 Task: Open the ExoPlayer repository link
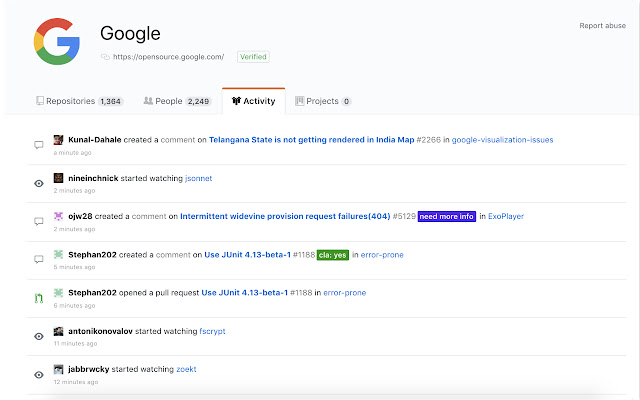click(x=506, y=216)
